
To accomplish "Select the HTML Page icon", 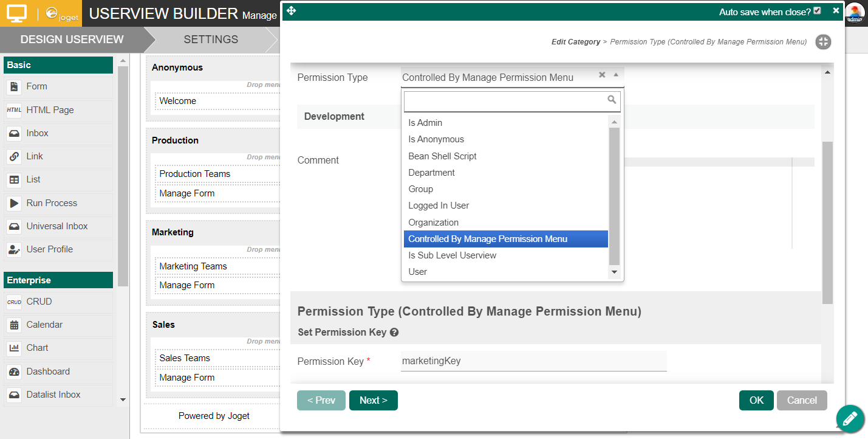I will pos(14,110).
